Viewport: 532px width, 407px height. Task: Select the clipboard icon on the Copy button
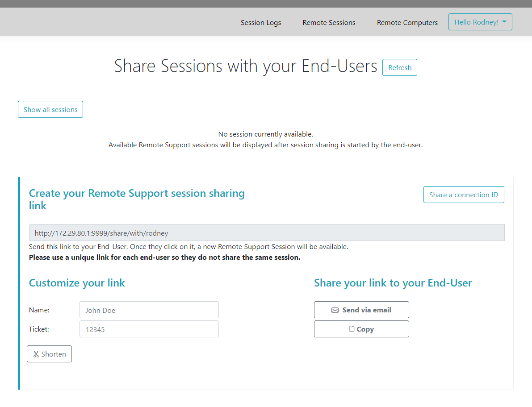pos(351,329)
